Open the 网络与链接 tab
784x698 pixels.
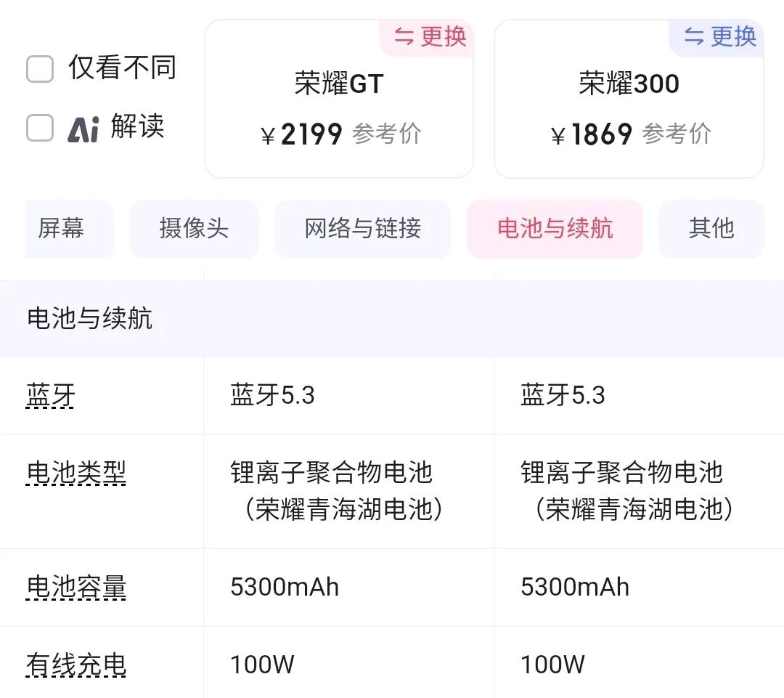point(362,229)
